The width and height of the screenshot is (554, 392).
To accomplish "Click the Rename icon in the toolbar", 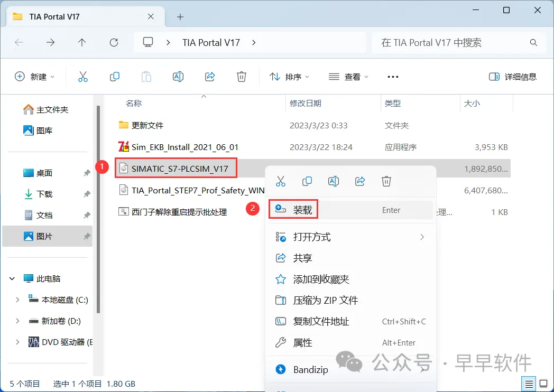I will 178,77.
